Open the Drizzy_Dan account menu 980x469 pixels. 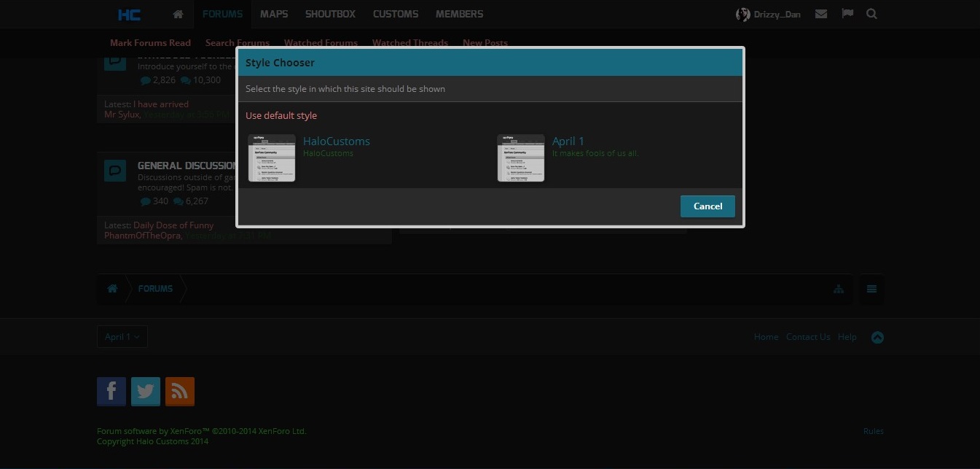coord(769,15)
